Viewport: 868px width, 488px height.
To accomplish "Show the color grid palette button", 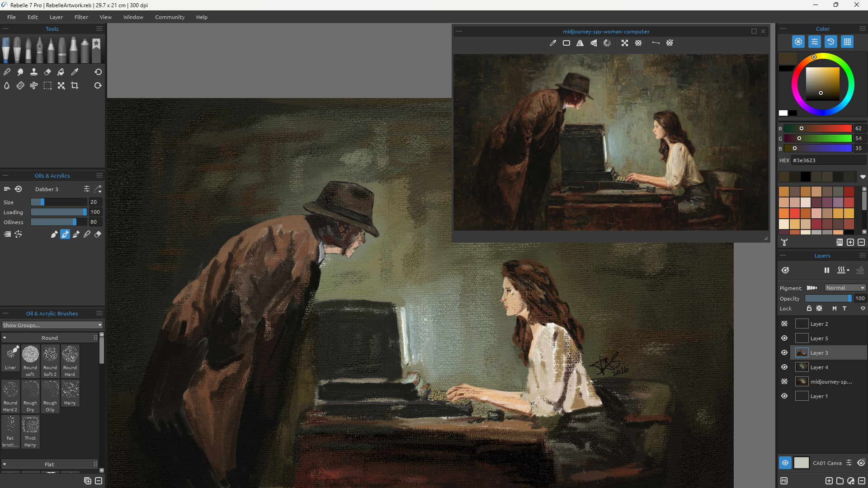I will click(847, 42).
